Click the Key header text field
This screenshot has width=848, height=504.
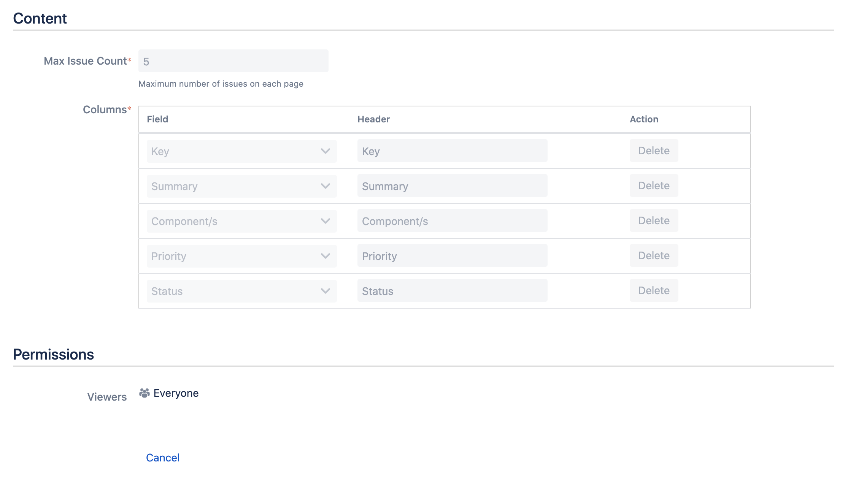point(452,151)
